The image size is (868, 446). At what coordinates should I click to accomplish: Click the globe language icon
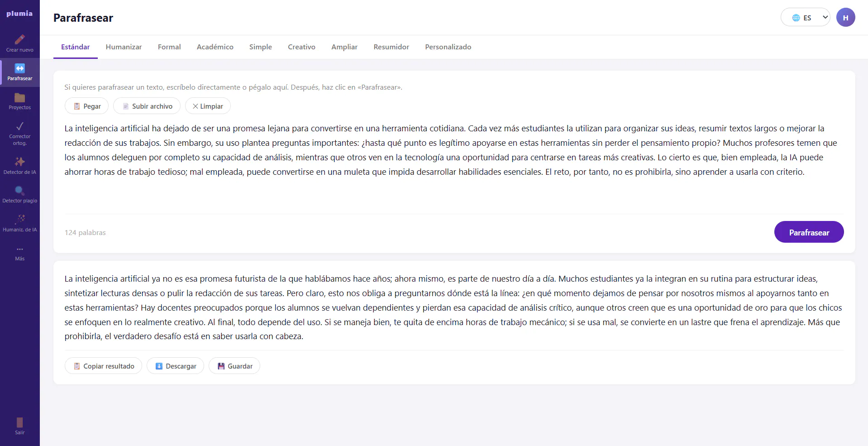pyautogui.click(x=796, y=18)
